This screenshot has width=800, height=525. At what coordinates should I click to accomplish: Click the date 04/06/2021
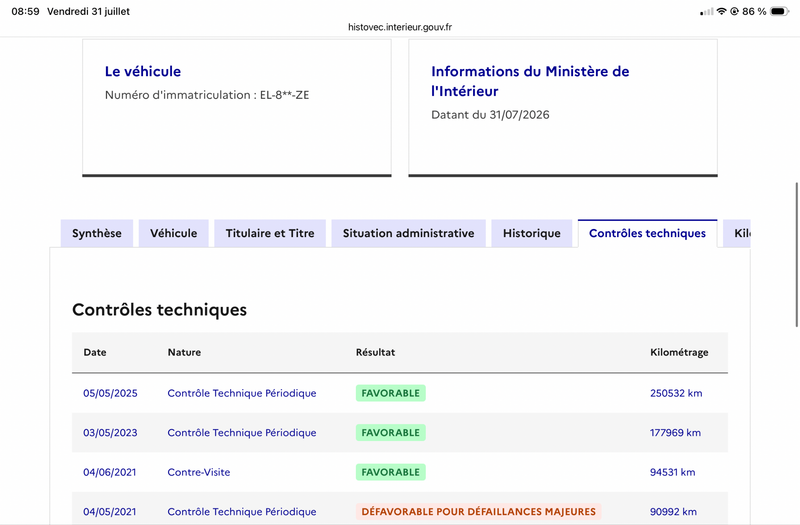tap(110, 472)
